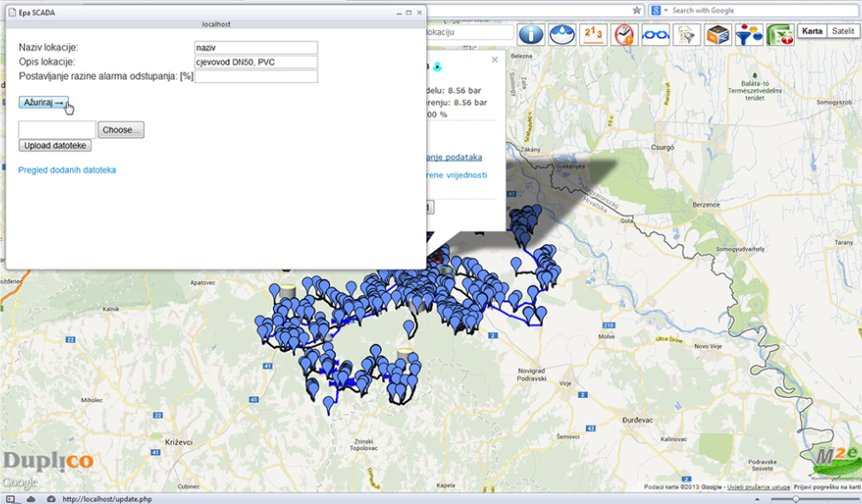Image resolution: width=862 pixels, height=504 pixels.
Task: Open the 2-1-3 ranking podium icon
Action: point(593,34)
